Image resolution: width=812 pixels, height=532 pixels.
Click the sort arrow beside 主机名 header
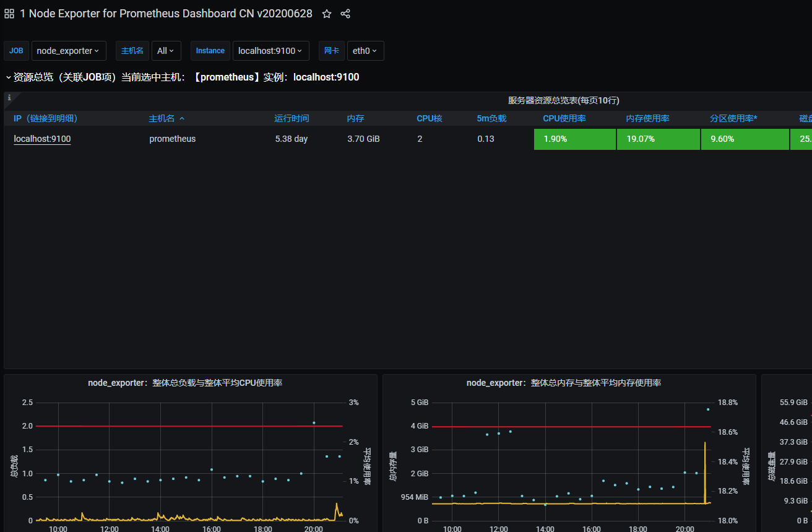coord(182,118)
